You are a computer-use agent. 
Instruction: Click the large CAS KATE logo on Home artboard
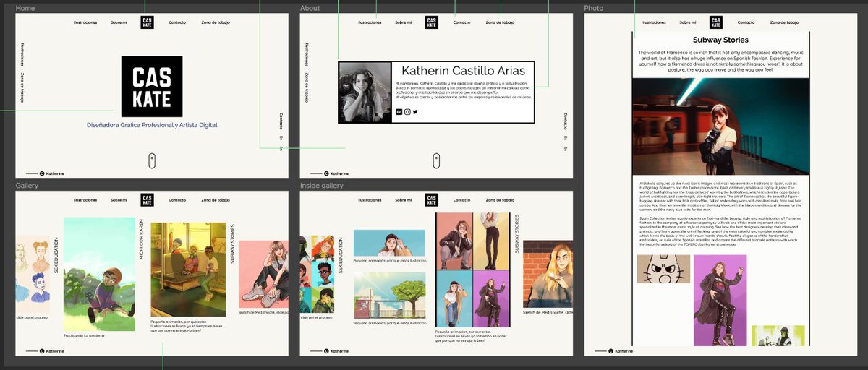[x=152, y=86]
